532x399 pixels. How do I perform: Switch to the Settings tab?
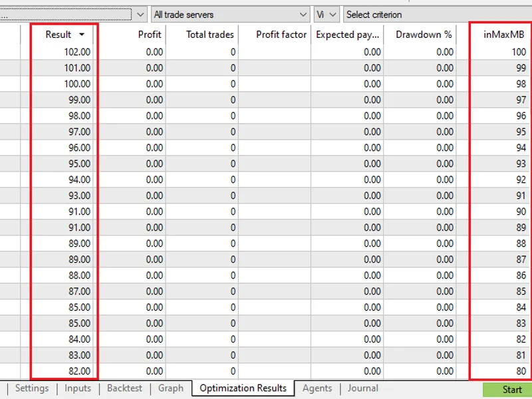(x=32, y=388)
